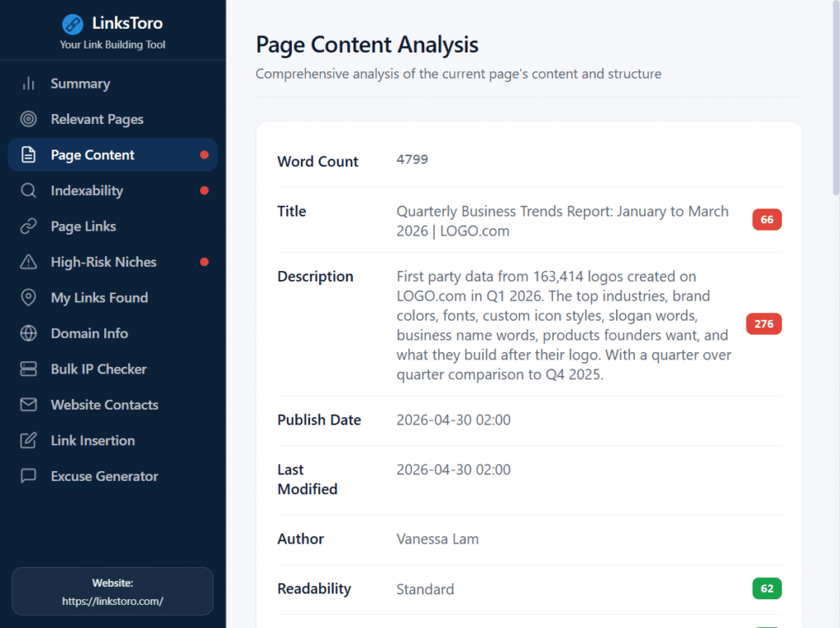The height and width of the screenshot is (628, 840).
Task: Click the author name Vanessa Lam
Action: point(438,539)
